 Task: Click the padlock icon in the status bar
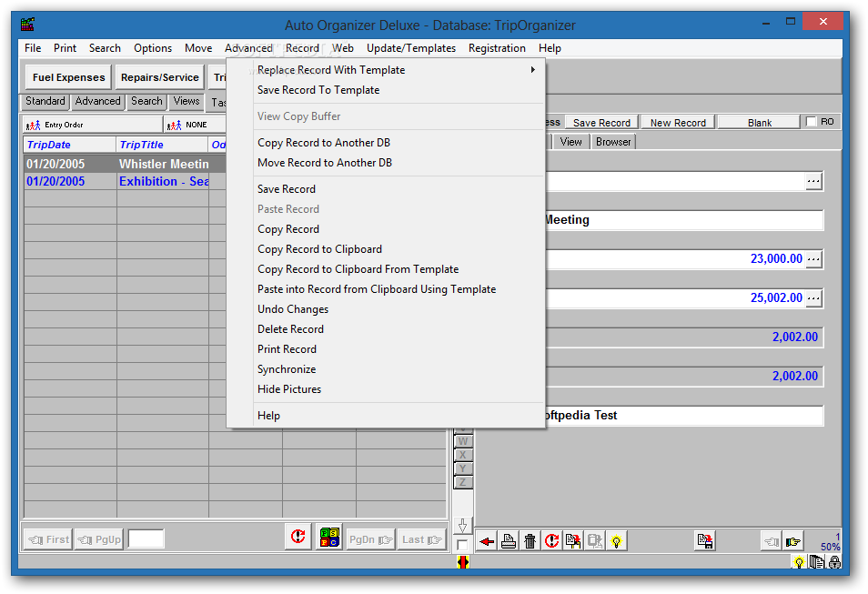pos(834,562)
